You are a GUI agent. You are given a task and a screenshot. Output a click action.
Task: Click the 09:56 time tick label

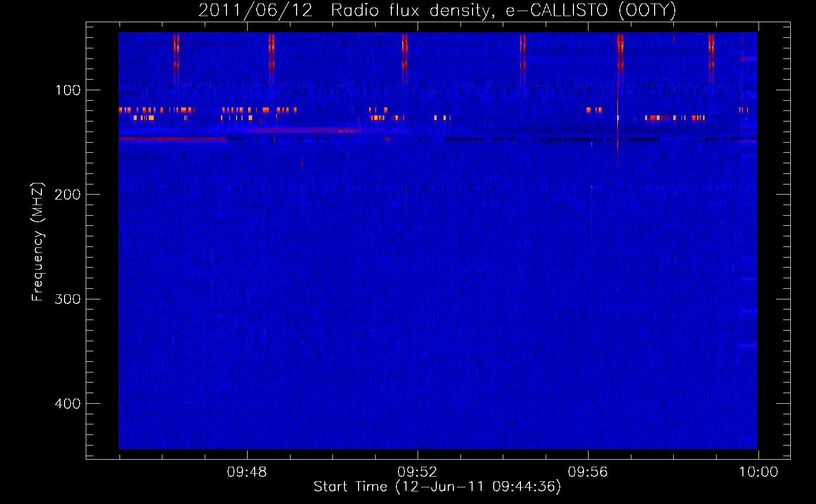coord(588,472)
